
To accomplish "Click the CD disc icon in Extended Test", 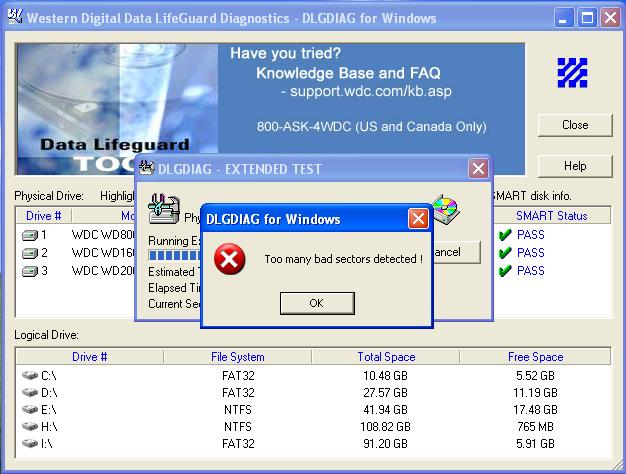I will [x=446, y=208].
